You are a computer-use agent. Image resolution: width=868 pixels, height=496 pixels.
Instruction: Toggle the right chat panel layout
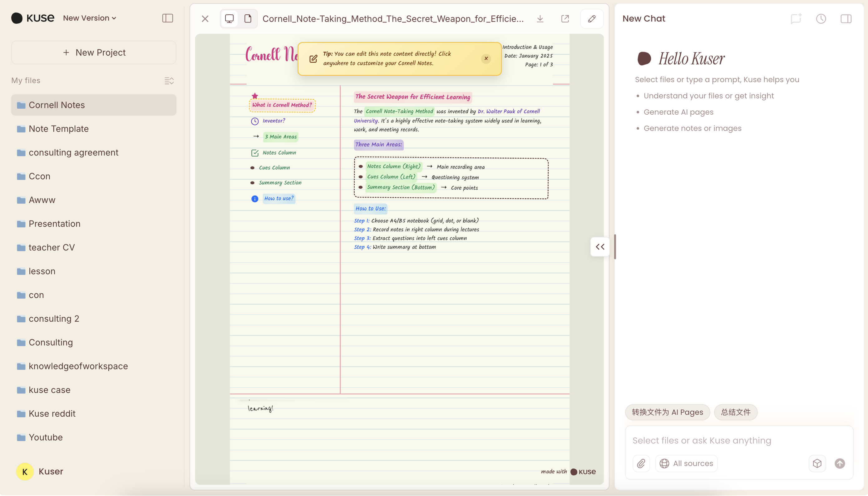tap(846, 19)
